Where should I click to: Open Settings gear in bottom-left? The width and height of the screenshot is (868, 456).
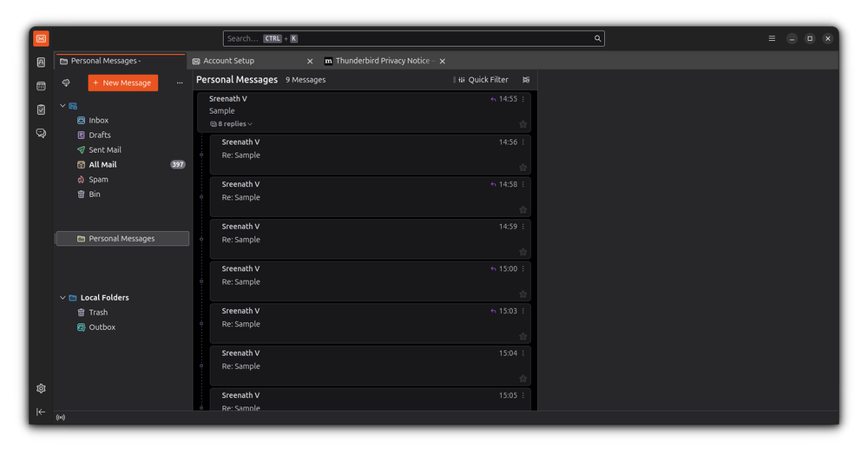[x=41, y=388]
